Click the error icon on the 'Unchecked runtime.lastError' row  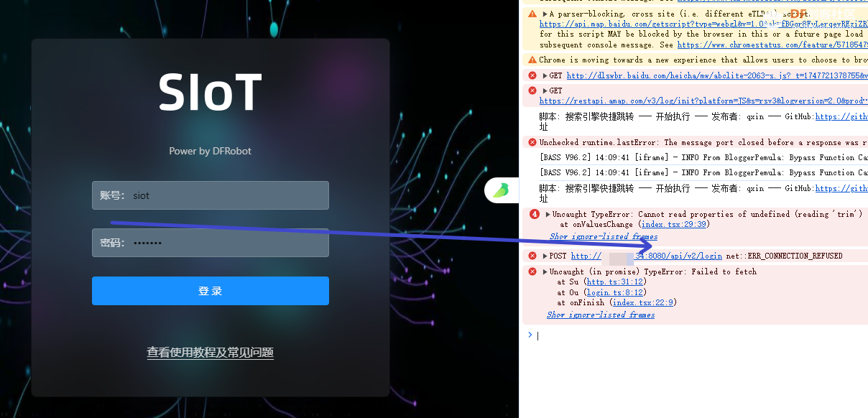coord(532,142)
